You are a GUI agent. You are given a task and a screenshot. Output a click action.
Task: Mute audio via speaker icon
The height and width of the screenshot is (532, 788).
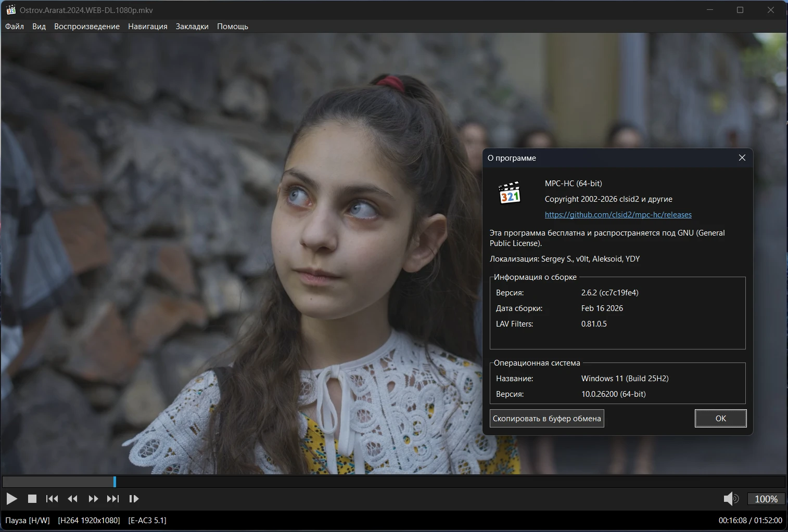coord(730,499)
